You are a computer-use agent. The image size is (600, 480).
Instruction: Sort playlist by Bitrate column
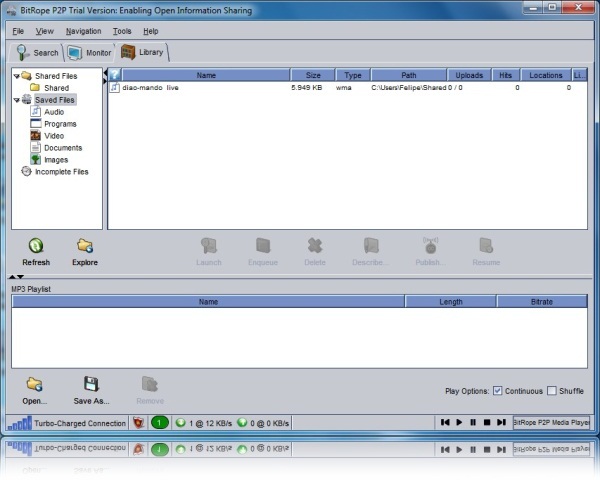542,302
